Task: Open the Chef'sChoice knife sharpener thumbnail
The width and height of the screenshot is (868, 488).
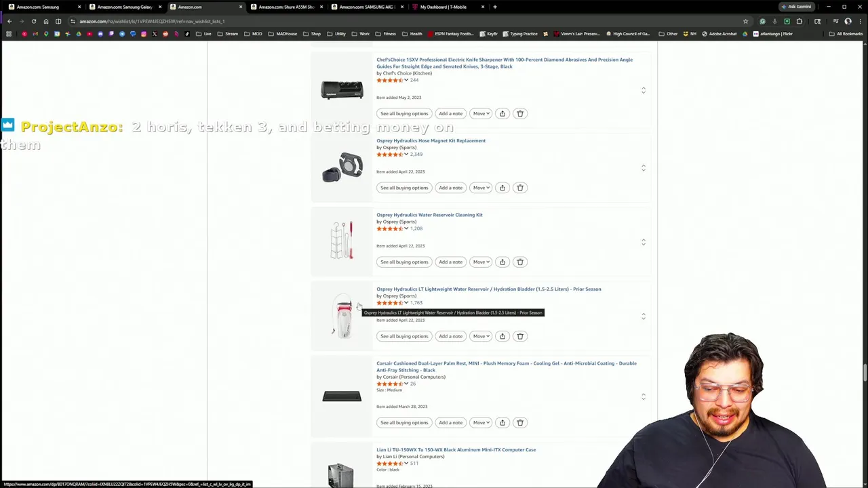Action: coord(342,89)
